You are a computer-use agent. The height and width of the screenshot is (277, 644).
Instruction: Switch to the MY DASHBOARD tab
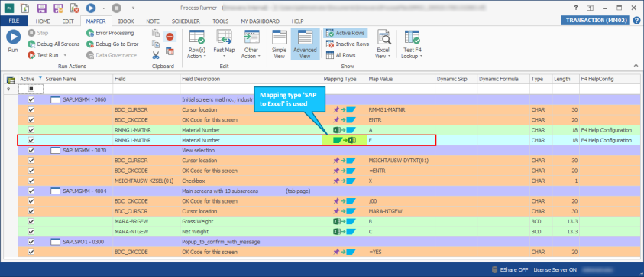(x=260, y=21)
